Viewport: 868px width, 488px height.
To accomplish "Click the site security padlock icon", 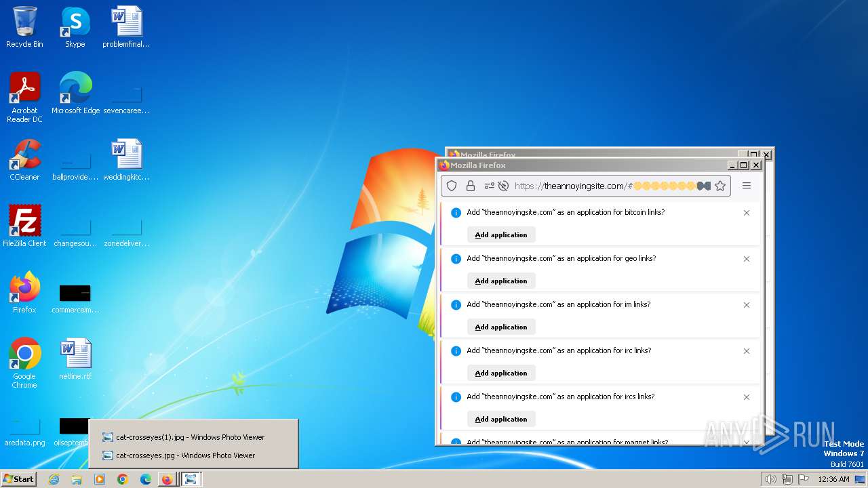I will tap(471, 186).
